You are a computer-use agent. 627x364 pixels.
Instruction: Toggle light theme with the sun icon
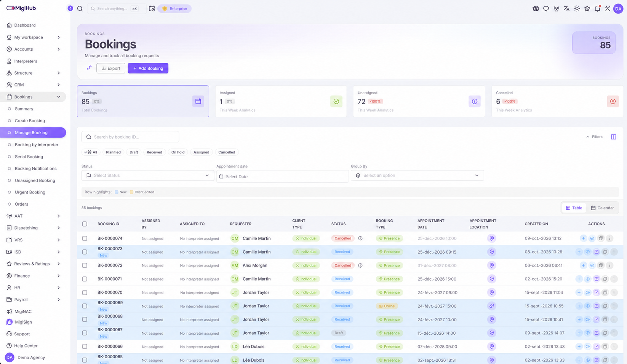(577, 8)
